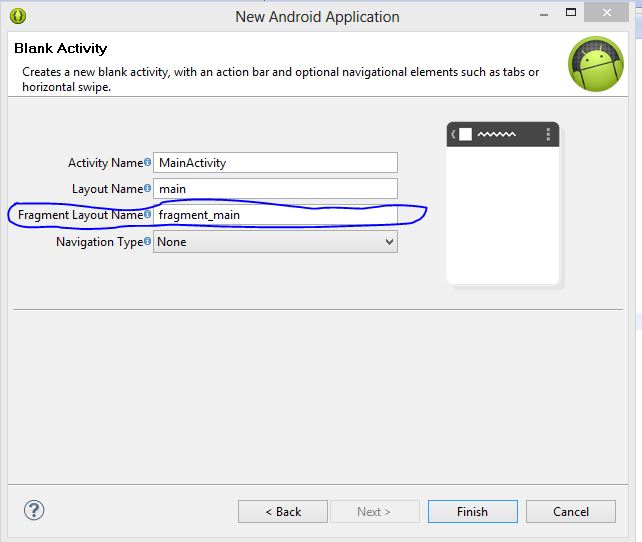
Task: Open the Navigation Type dropdown
Action: 275,242
